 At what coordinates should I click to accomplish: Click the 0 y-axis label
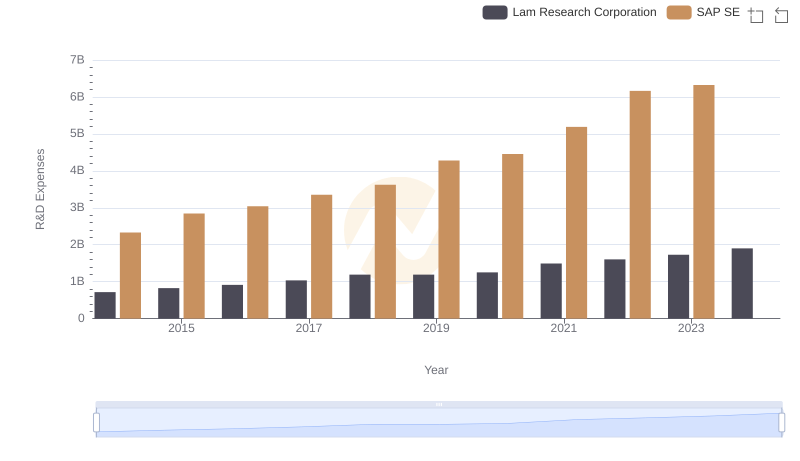point(81,318)
